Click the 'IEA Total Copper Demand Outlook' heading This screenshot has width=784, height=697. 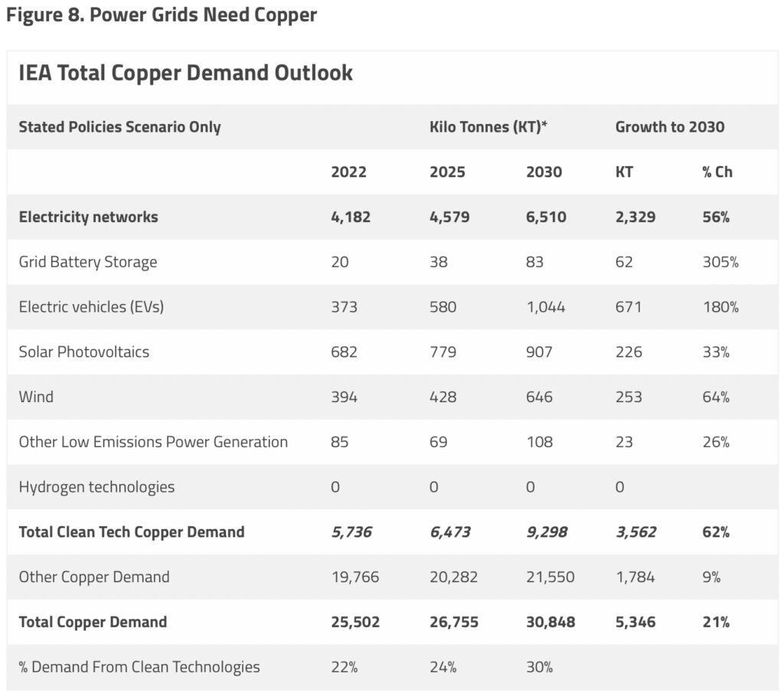[186, 73]
